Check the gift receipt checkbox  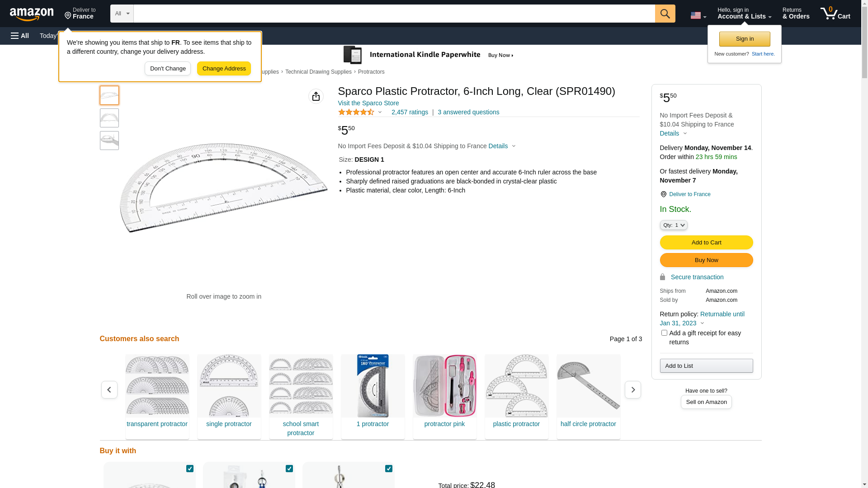(664, 333)
